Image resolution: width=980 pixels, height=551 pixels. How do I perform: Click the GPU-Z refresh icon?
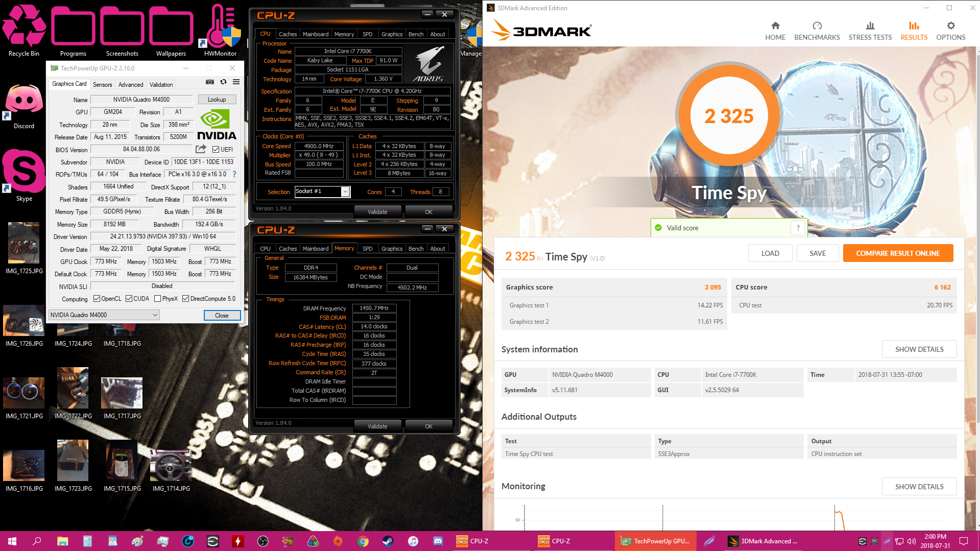coord(223,82)
